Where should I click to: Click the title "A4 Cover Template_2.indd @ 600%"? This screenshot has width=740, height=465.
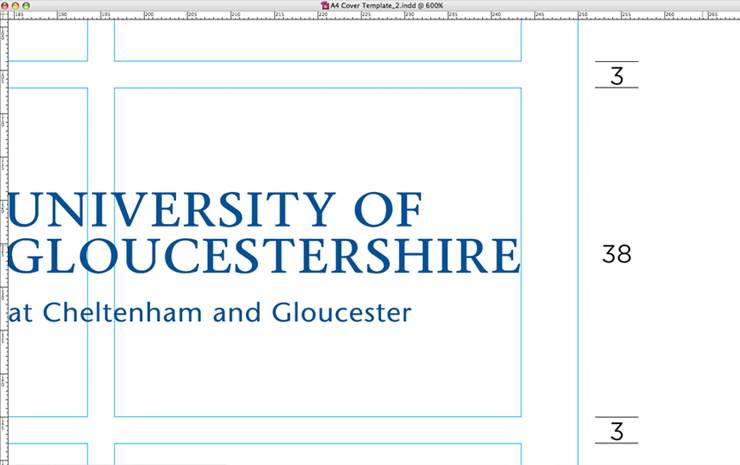coord(387,6)
